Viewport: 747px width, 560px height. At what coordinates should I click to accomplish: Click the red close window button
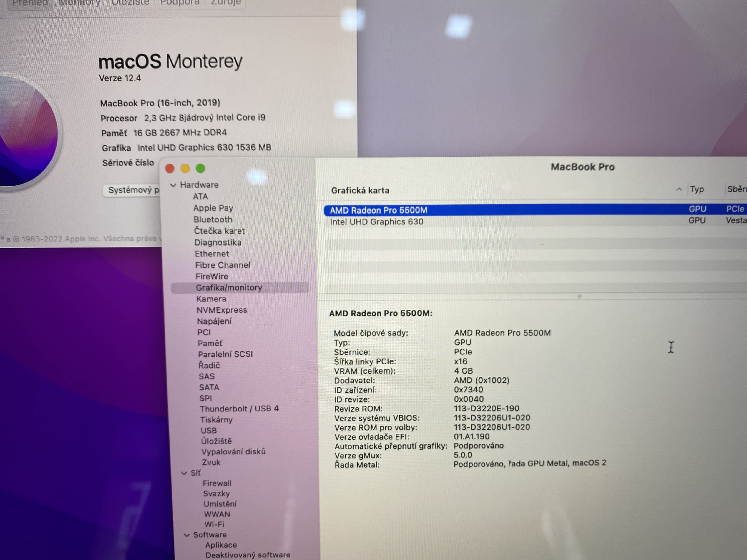tap(170, 169)
